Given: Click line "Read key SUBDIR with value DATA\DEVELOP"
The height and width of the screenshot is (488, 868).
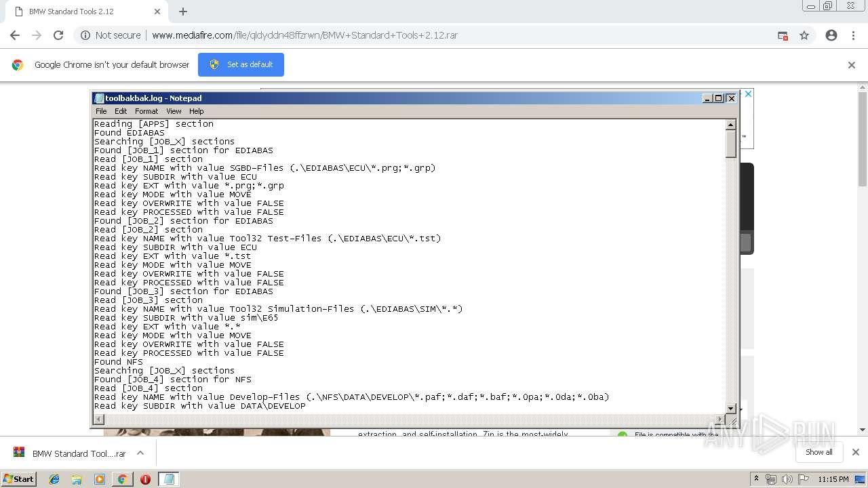Looking at the screenshot, I should [x=200, y=406].
